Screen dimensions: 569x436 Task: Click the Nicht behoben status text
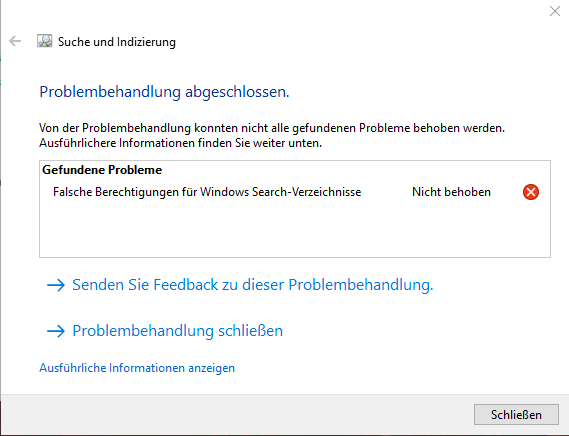451,192
